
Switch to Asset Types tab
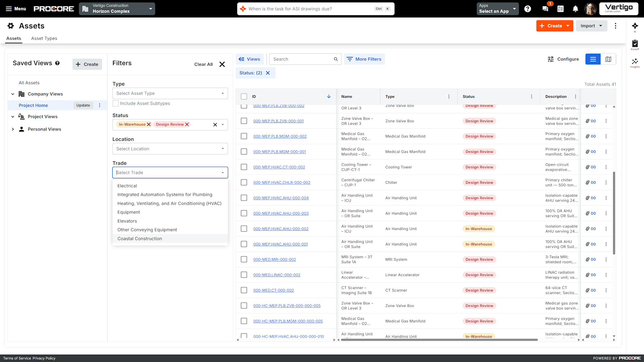click(44, 38)
